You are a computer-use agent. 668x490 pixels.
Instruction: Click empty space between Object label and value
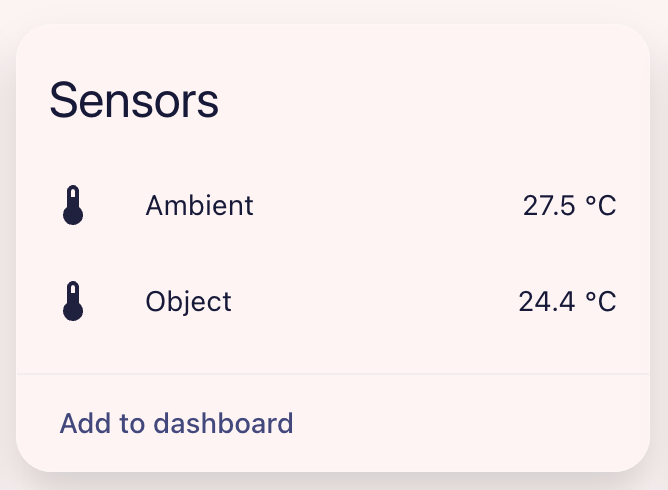tap(380, 302)
